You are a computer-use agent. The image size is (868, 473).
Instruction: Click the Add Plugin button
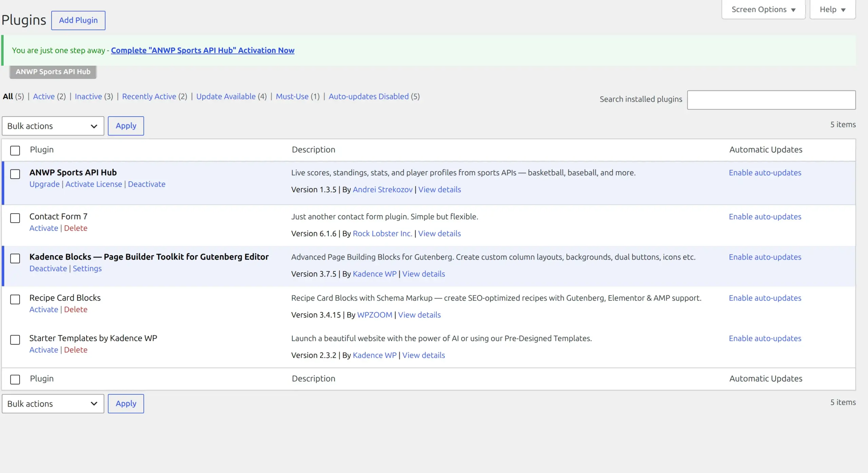(x=78, y=20)
